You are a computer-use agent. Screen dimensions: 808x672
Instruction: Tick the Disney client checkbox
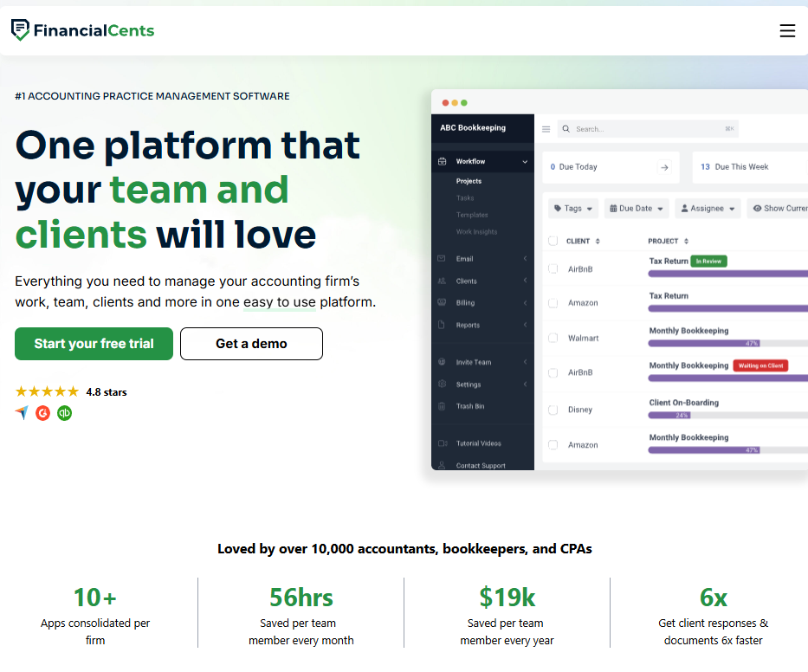(553, 410)
